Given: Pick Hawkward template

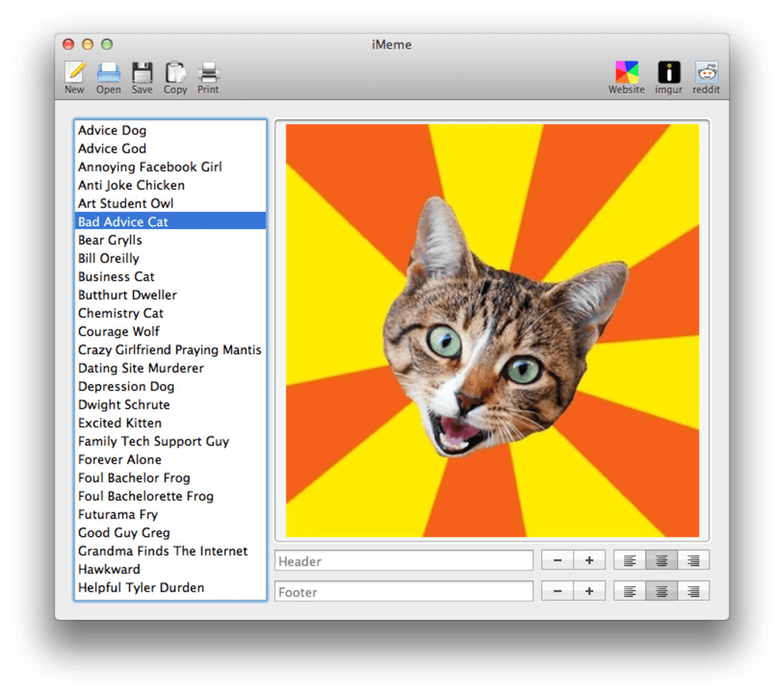Looking at the screenshot, I should [171, 569].
